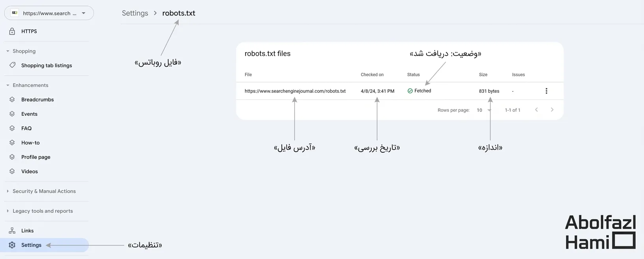Viewport: 644px width, 259px height.
Task: Open the three-dot menu for robots.txt row
Action: 546,91
